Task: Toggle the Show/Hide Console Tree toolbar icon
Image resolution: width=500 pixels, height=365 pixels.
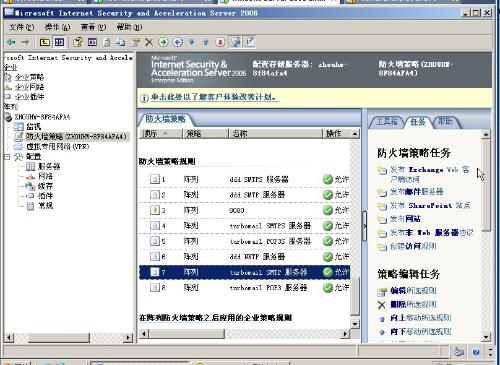Action: point(59,42)
